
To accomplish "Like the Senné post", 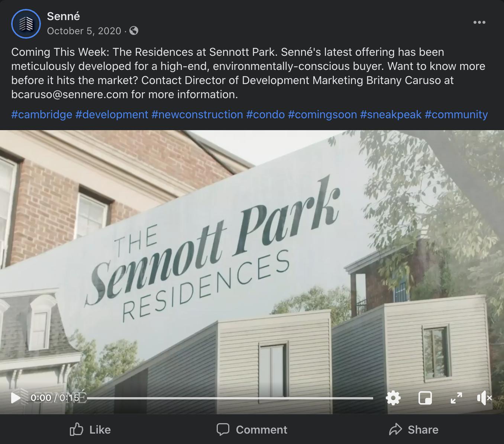I will pos(90,429).
